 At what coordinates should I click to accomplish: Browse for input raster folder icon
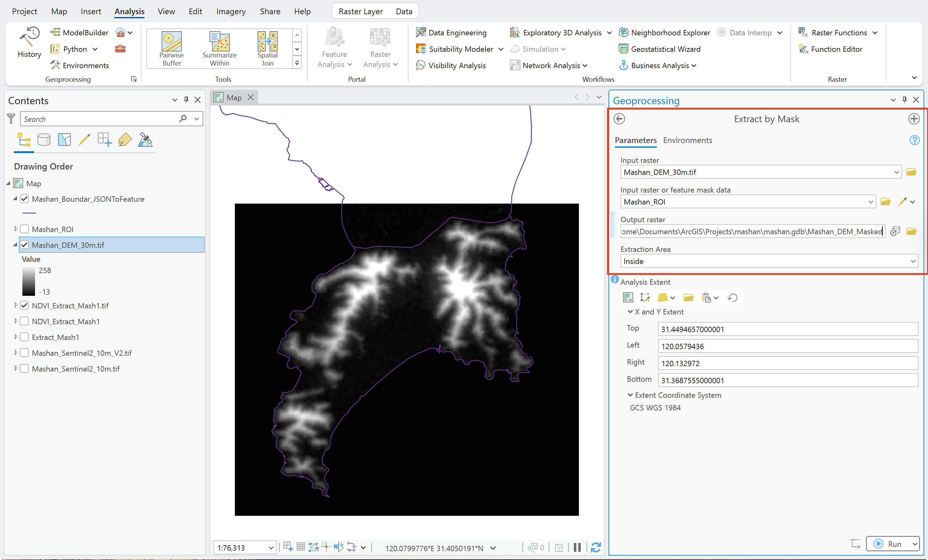coord(912,172)
